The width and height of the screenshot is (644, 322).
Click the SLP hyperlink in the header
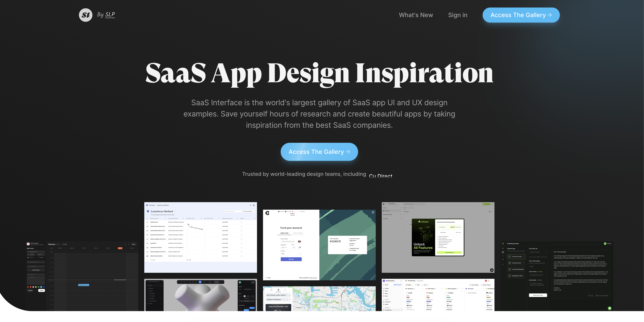110,14
